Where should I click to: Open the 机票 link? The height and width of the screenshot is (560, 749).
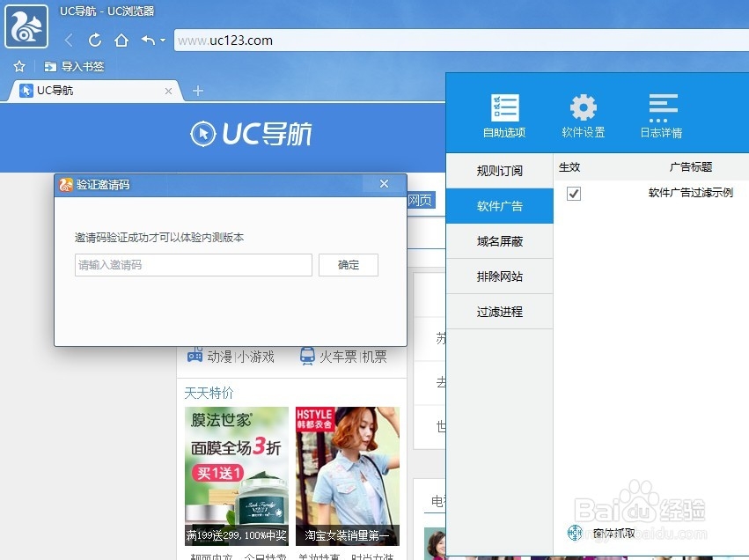pyautogui.click(x=374, y=357)
